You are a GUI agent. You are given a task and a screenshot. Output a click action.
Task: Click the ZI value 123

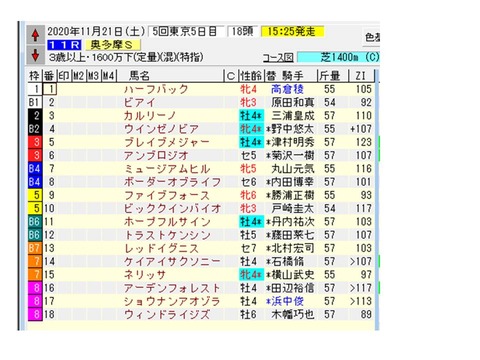click(x=363, y=142)
